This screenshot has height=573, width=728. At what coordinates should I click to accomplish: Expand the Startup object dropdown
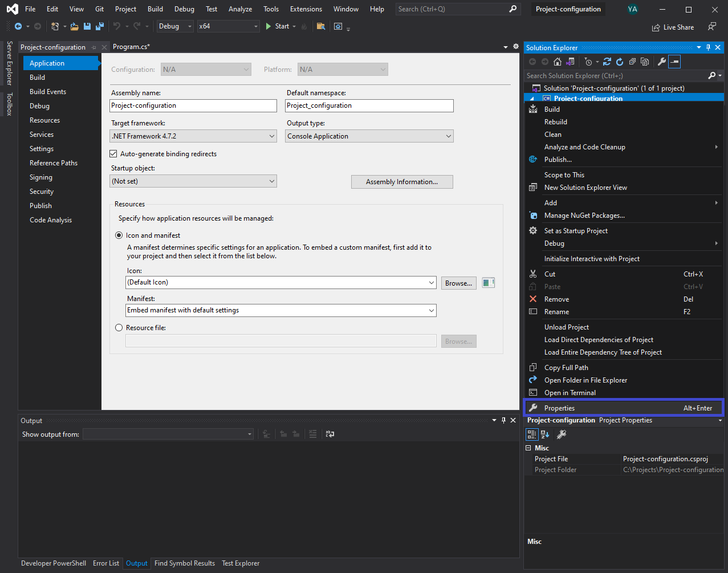point(272,181)
